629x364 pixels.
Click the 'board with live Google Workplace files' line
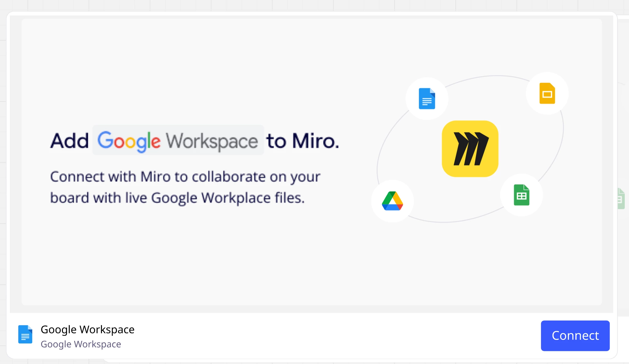point(177,198)
